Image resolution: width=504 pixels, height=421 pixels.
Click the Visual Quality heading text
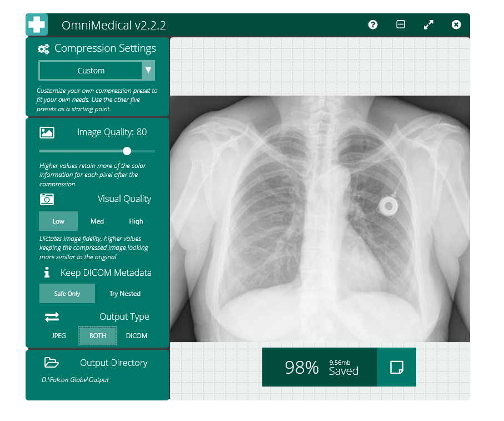pos(124,199)
